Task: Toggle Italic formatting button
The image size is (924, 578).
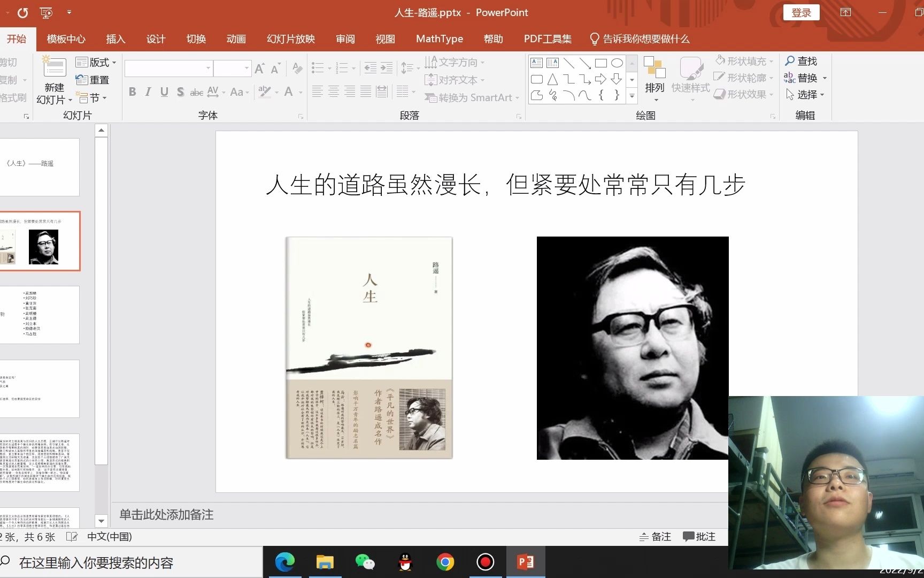Action: point(148,92)
